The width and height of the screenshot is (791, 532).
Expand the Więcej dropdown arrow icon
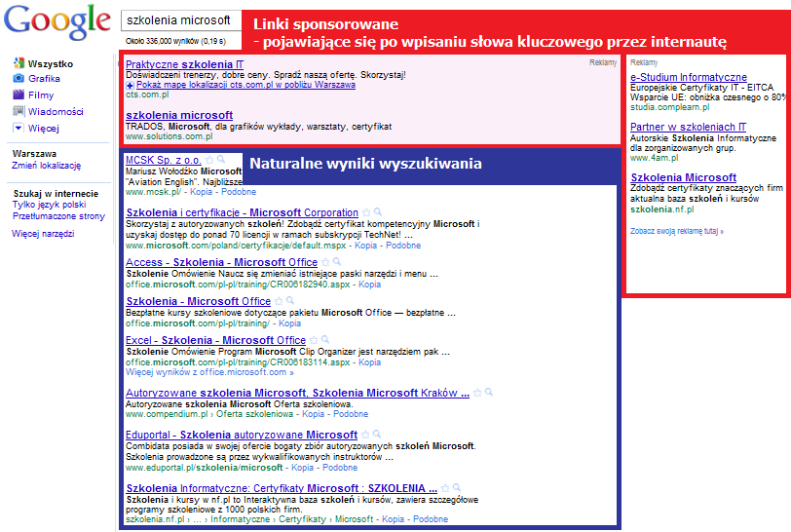[x=19, y=128]
